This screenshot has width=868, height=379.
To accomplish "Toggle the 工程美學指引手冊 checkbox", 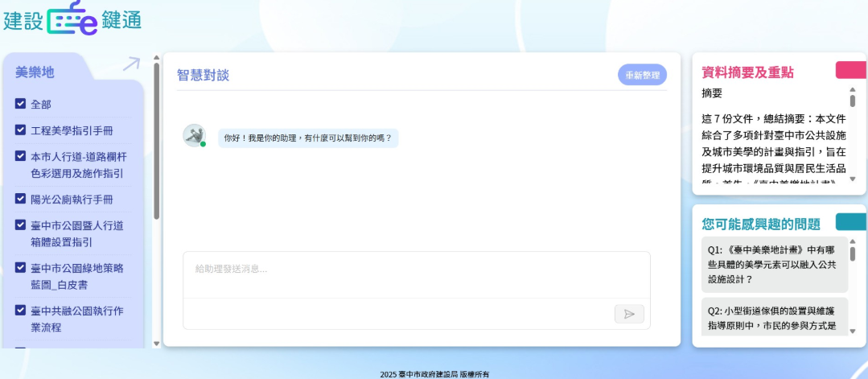I will 21,130.
